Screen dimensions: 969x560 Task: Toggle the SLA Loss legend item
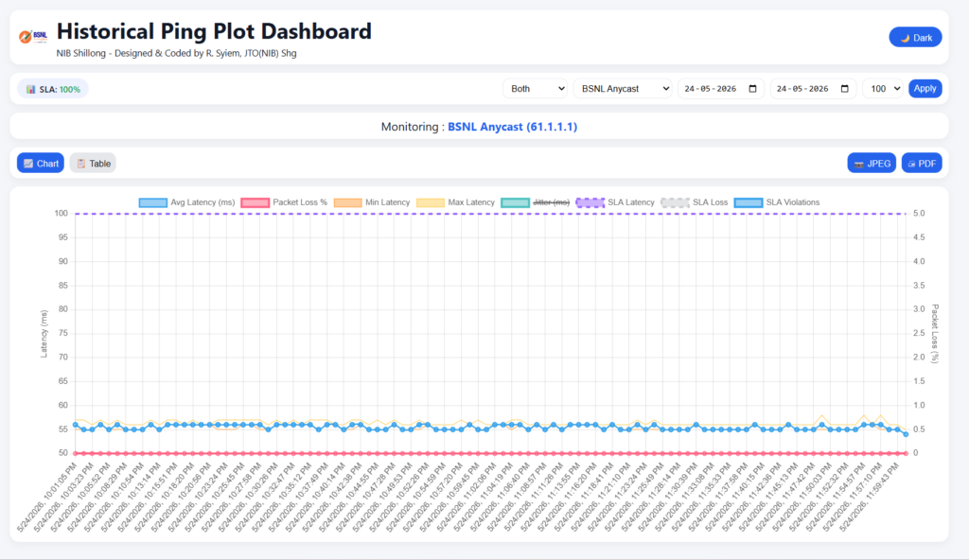tap(694, 202)
